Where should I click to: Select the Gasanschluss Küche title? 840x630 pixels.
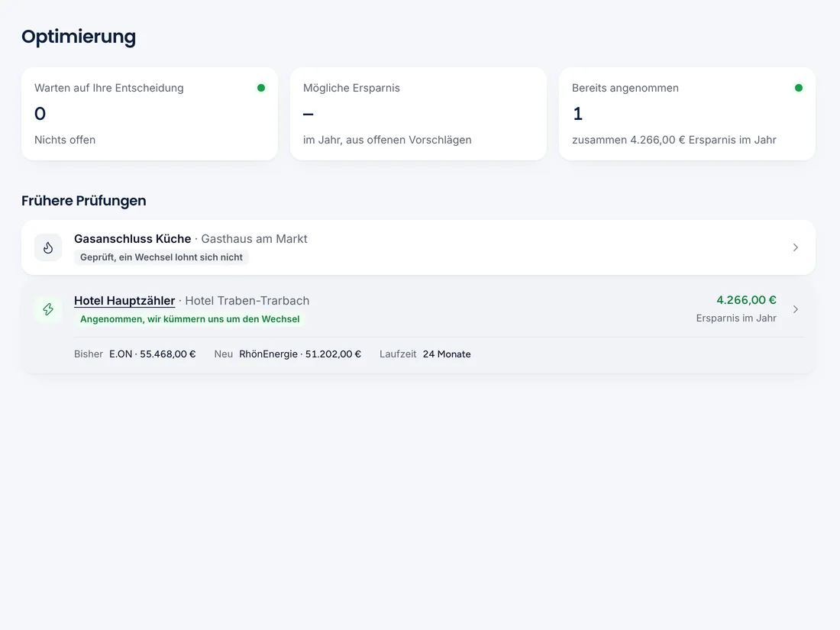pos(132,239)
